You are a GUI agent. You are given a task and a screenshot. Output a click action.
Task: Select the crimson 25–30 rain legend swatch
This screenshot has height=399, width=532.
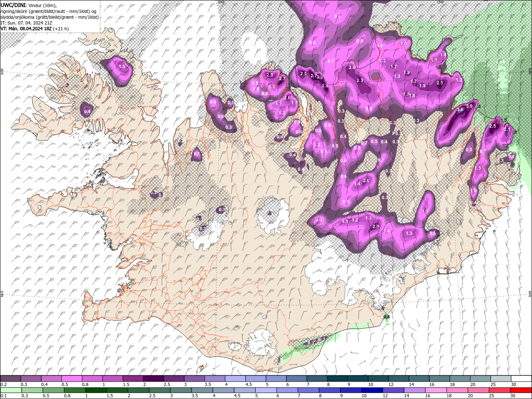500,390
